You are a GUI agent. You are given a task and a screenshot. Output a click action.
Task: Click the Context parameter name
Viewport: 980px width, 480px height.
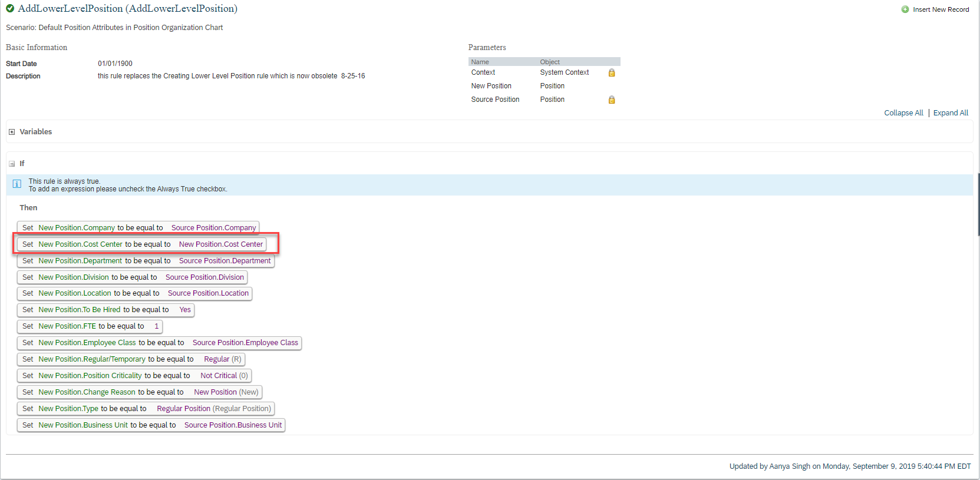pyautogui.click(x=483, y=72)
